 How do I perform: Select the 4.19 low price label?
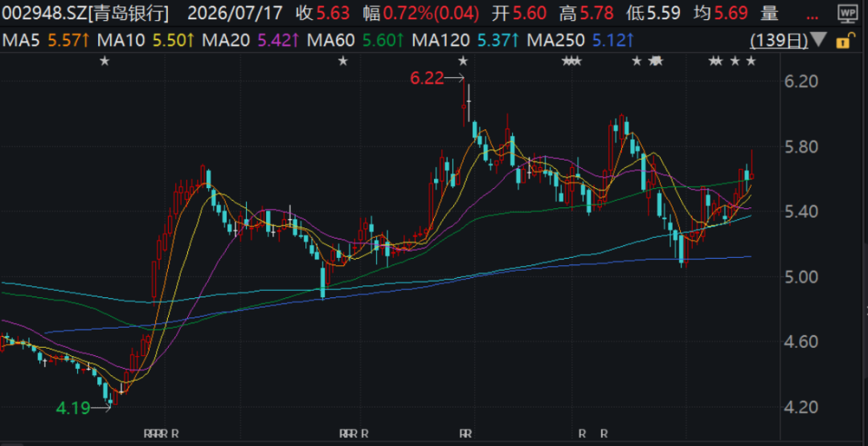(x=73, y=408)
